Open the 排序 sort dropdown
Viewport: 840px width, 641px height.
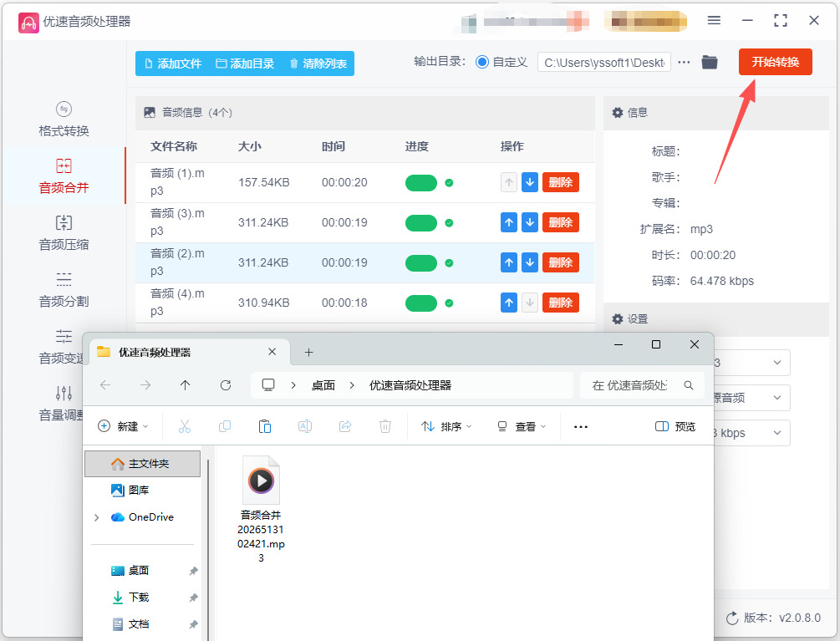[x=446, y=426]
